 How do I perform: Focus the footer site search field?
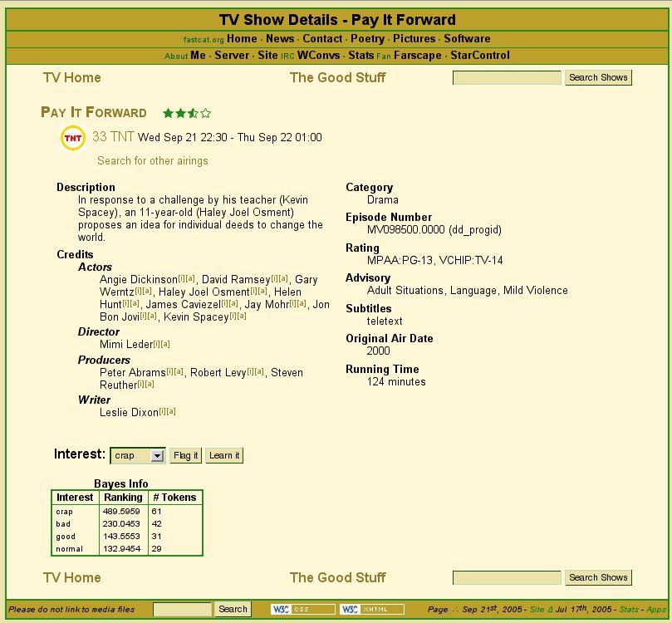tap(182, 609)
